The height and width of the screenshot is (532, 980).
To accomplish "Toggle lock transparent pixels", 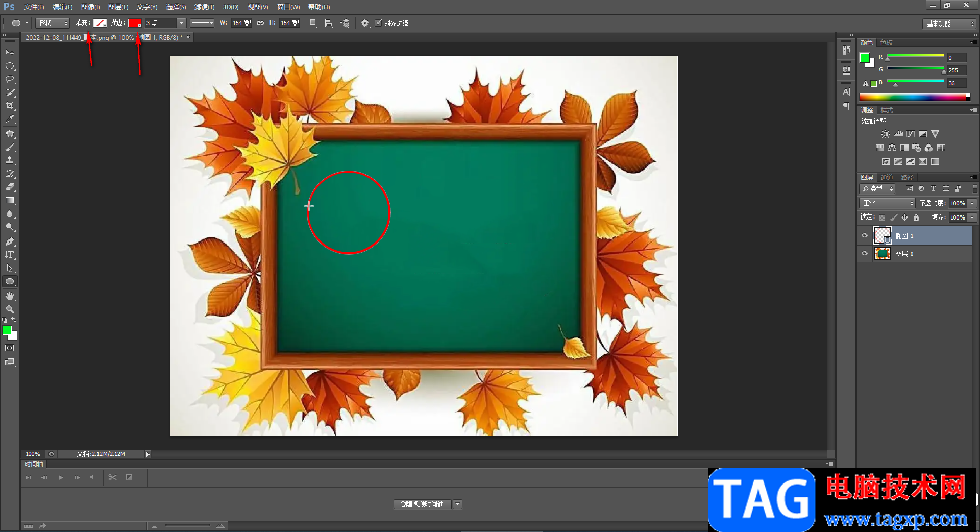I will [882, 217].
